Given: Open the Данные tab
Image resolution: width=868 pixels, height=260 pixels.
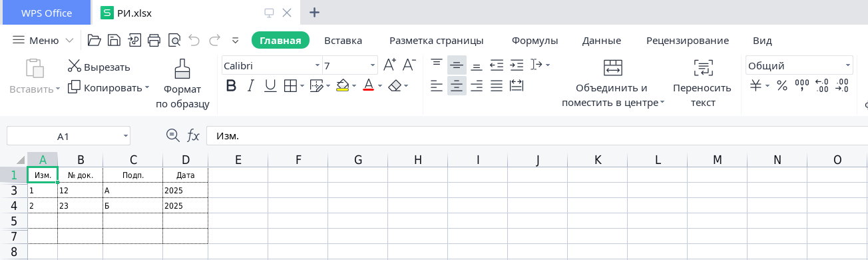Looking at the screenshot, I should pyautogui.click(x=602, y=41).
